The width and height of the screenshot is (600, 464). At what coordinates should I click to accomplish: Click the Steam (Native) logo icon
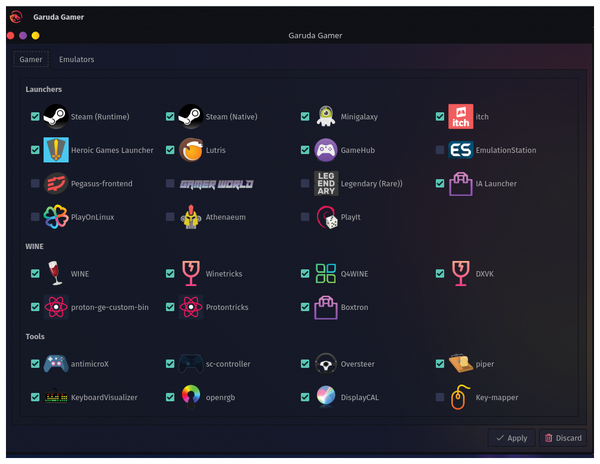[191, 116]
